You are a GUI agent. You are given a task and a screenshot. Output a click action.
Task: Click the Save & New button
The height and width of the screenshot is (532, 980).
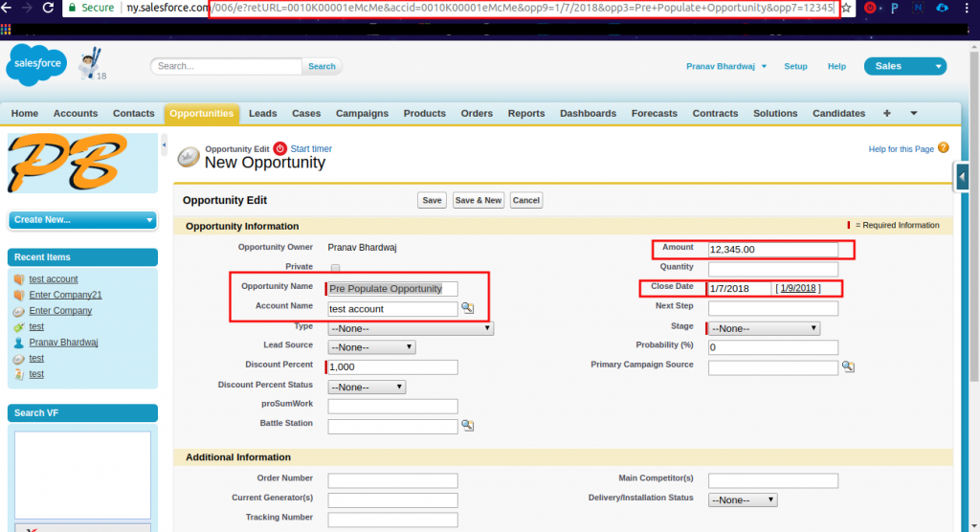pyautogui.click(x=479, y=200)
